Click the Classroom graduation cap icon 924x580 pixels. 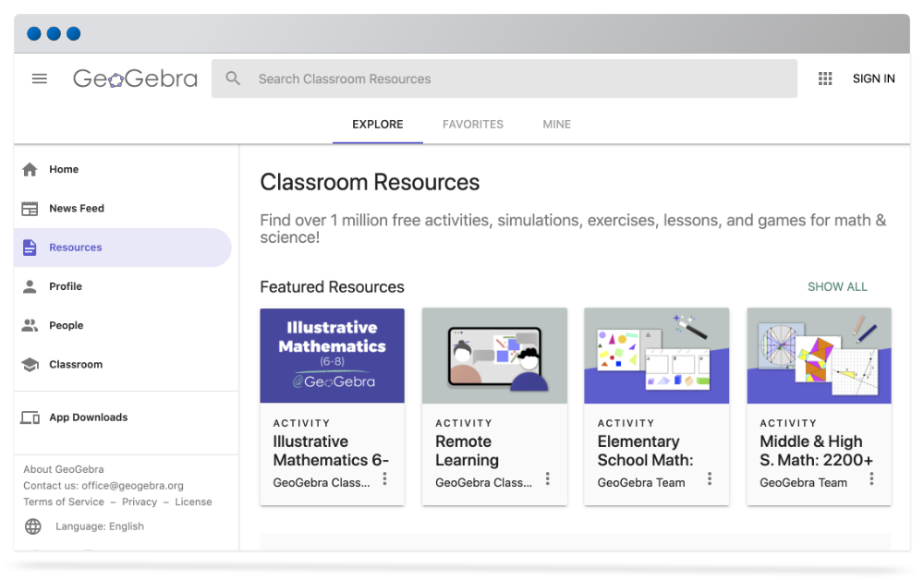coord(30,365)
